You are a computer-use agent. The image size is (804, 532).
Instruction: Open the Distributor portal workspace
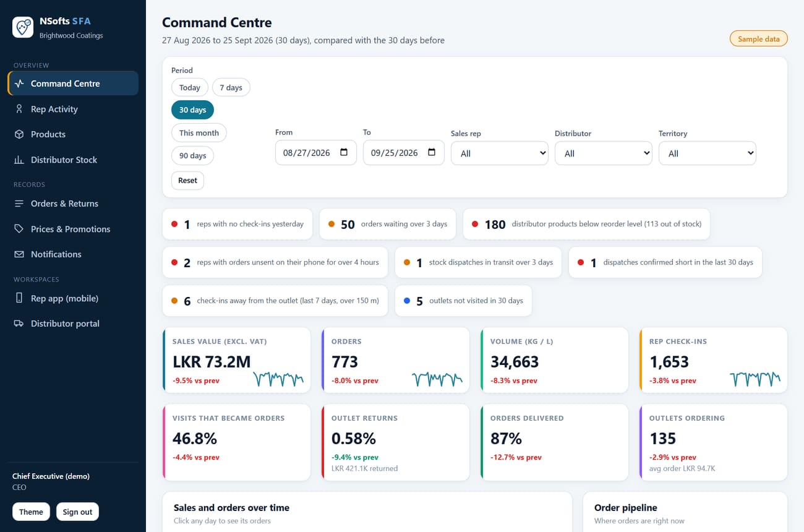(x=73, y=324)
